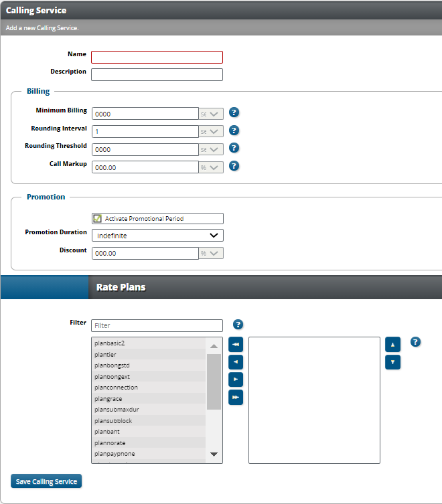This screenshot has height=504, width=442.
Task: Show help for Call Markup
Action: tap(234, 166)
